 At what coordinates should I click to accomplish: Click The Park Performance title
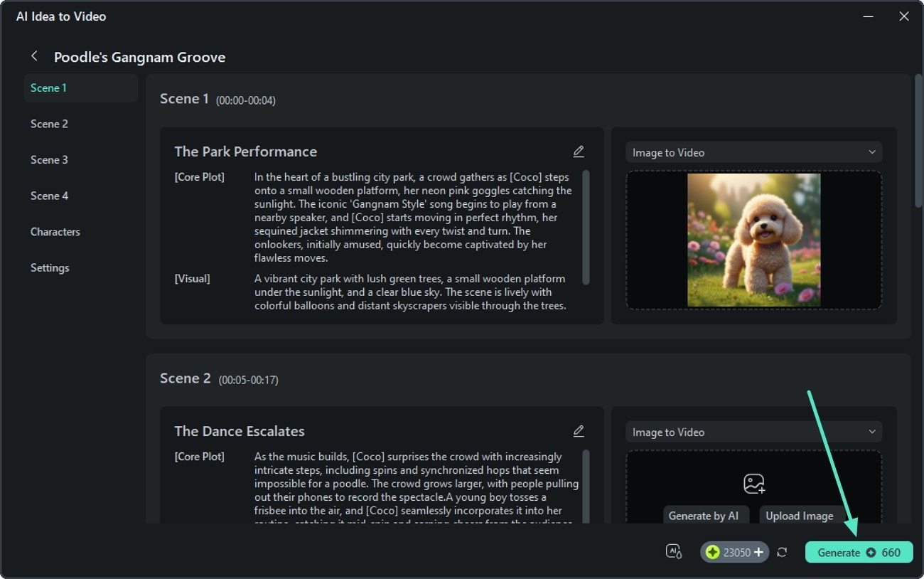coord(246,152)
